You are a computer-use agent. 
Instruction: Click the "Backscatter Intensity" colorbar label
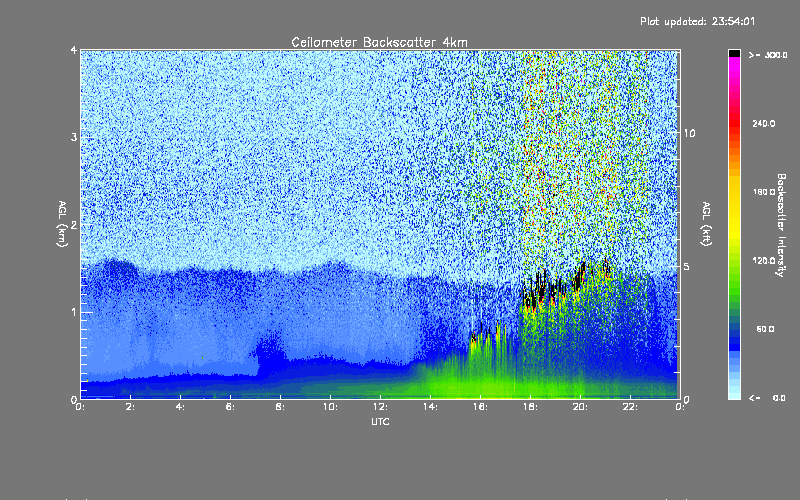[781, 225]
